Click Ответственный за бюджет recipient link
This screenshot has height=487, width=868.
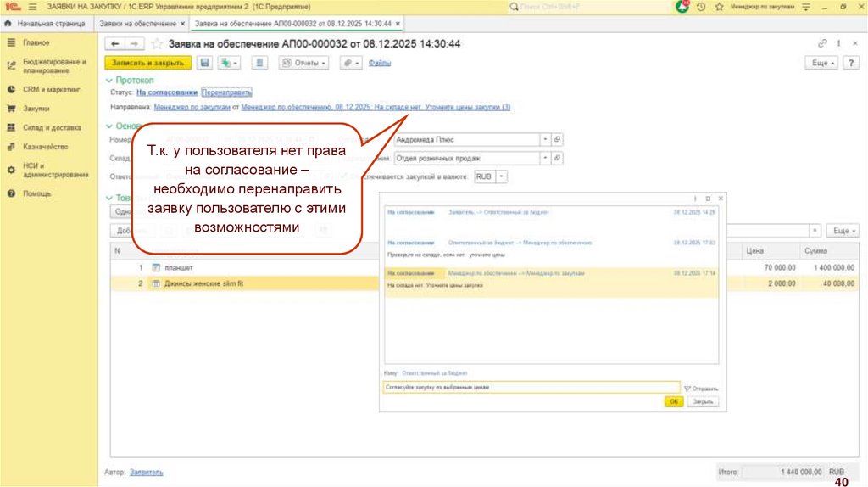[x=435, y=373]
